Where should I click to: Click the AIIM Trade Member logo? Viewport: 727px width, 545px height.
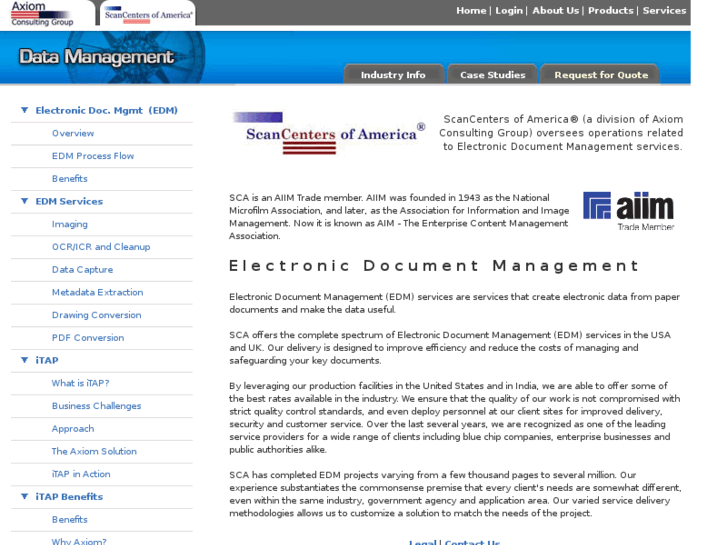(x=629, y=211)
